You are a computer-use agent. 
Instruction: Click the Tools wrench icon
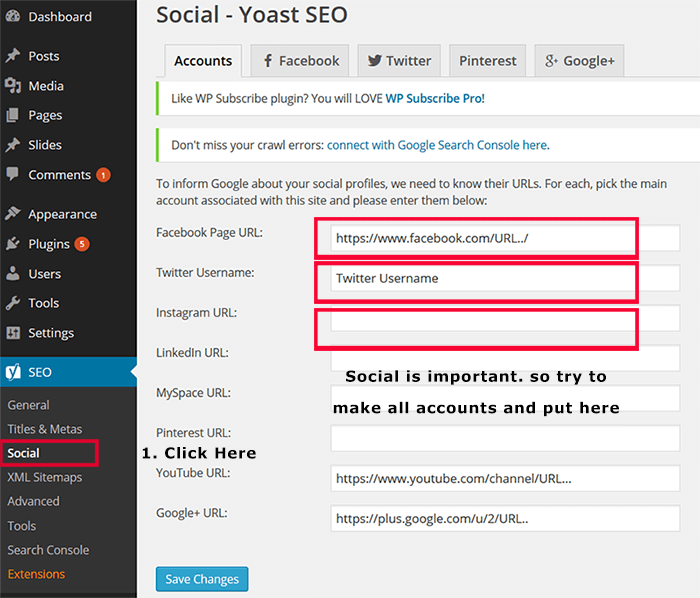tap(13, 303)
